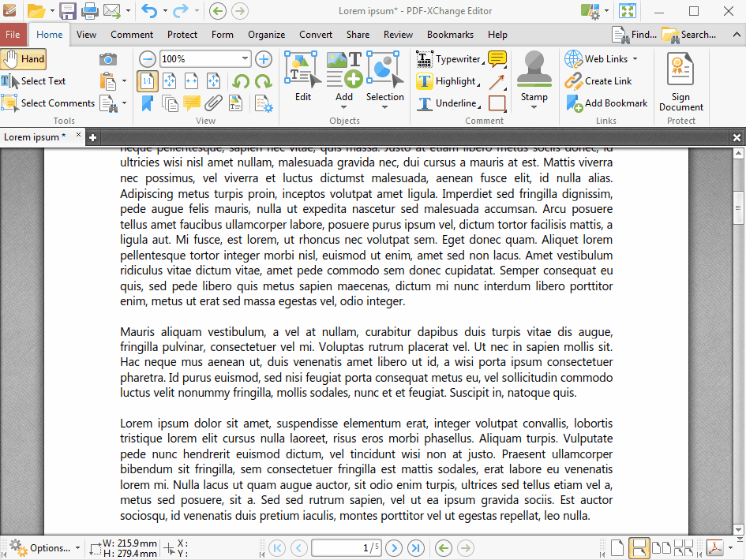This screenshot has height=560, width=746.
Task: Toggle Actual Size 1:1 view
Action: pos(148,81)
